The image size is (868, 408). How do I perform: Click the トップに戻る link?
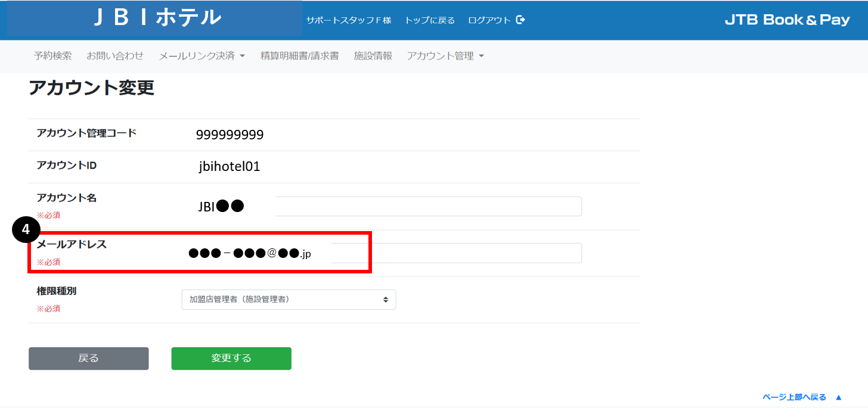click(x=430, y=20)
